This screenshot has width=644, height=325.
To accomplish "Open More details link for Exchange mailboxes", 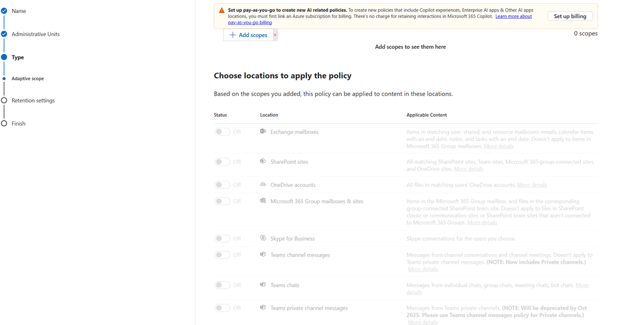I will tap(498, 146).
